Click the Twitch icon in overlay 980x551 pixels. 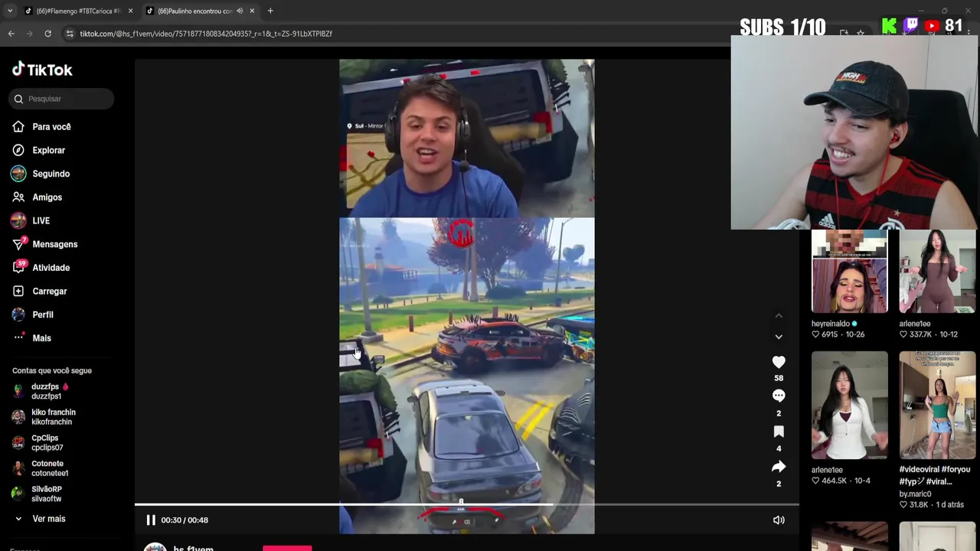point(911,26)
